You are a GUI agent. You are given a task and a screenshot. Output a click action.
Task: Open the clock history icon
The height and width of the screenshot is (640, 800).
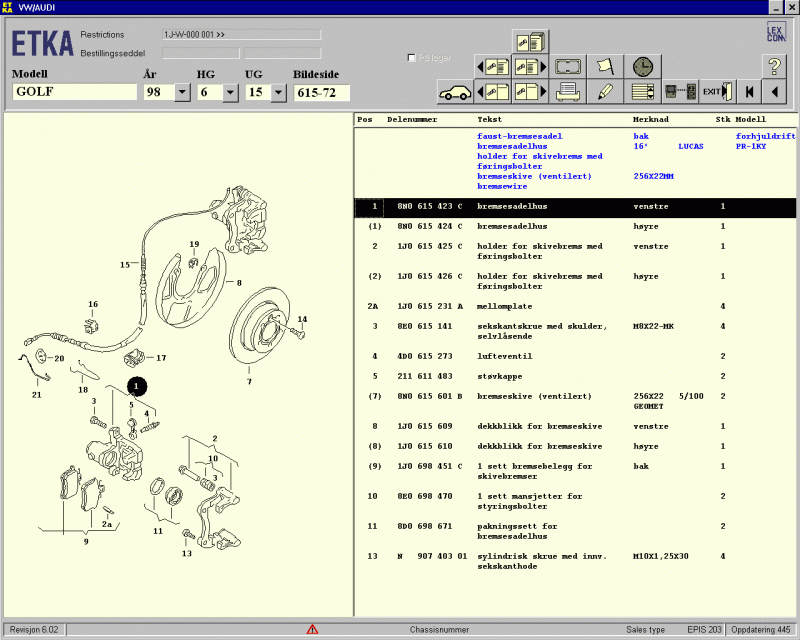(x=642, y=67)
